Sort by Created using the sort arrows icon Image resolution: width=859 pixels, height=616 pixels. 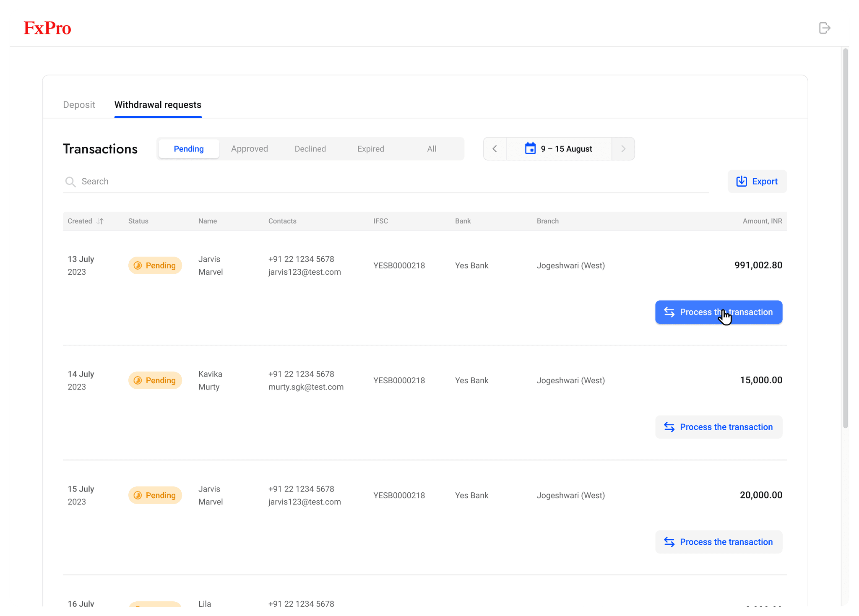(100, 221)
